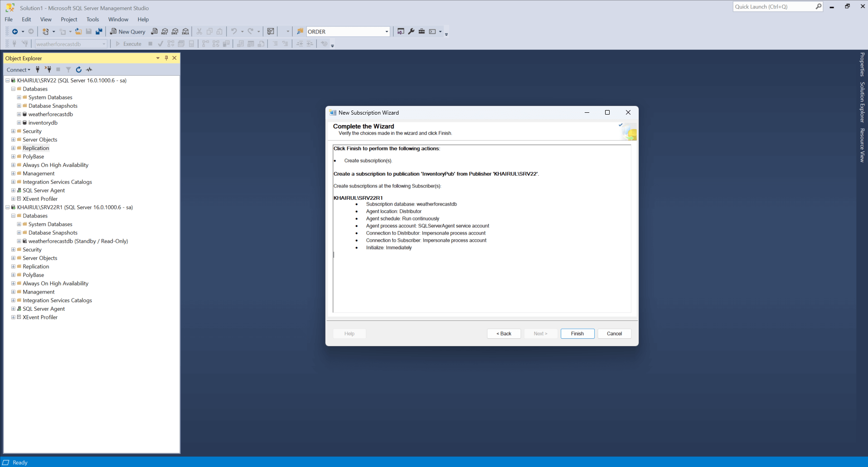The width and height of the screenshot is (868, 467).
Task: Open the ORDER find combo box dropdown
Action: [387, 32]
